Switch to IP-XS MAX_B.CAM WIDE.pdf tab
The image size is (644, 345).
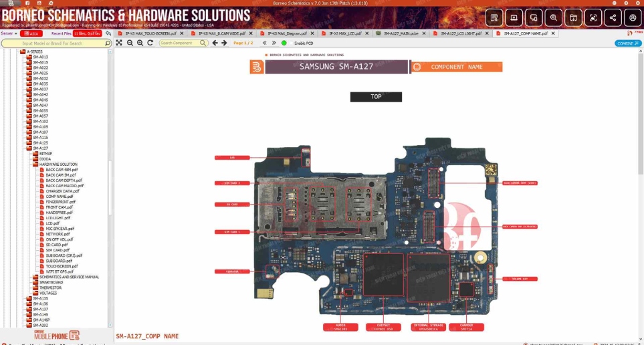click(222, 33)
